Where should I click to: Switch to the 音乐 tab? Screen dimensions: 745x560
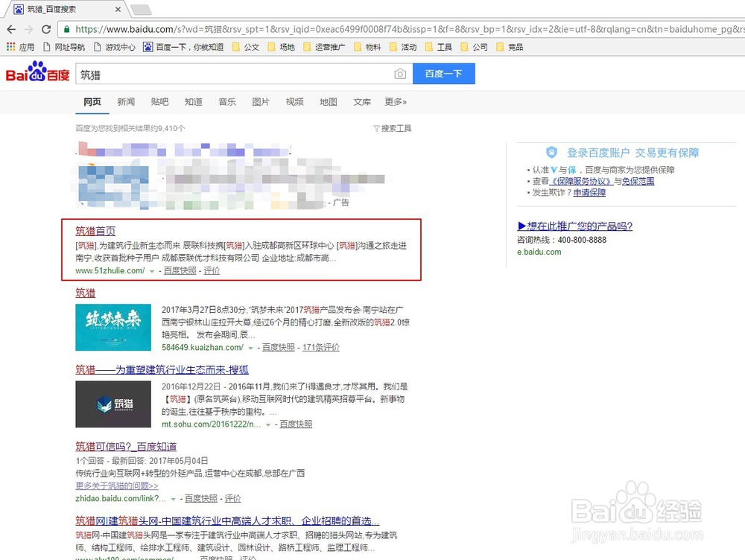[x=227, y=101]
